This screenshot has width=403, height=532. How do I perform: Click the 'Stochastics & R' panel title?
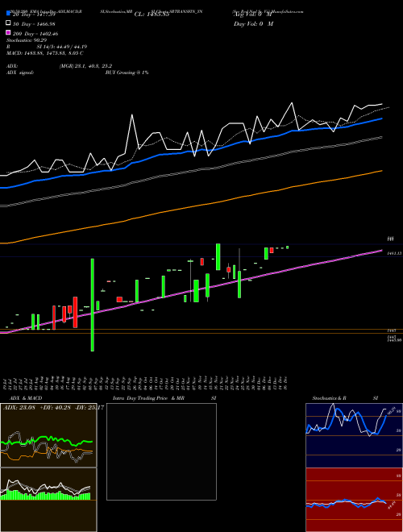[x=329, y=398]
